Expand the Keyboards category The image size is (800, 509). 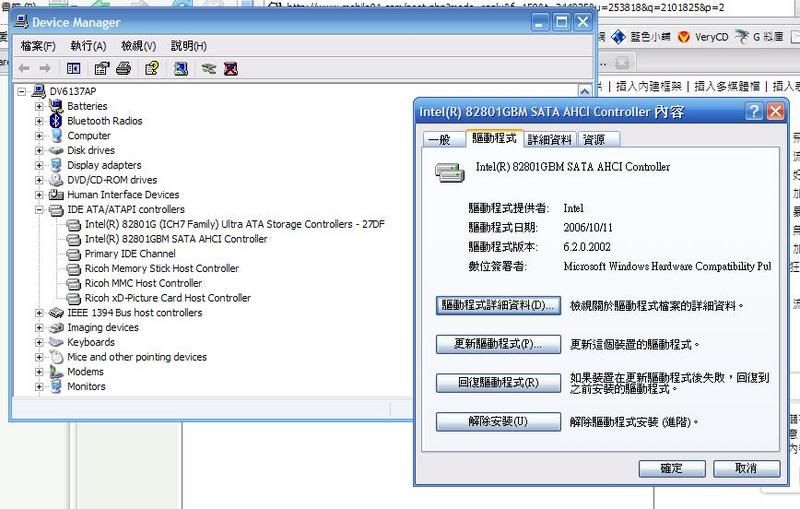point(40,342)
